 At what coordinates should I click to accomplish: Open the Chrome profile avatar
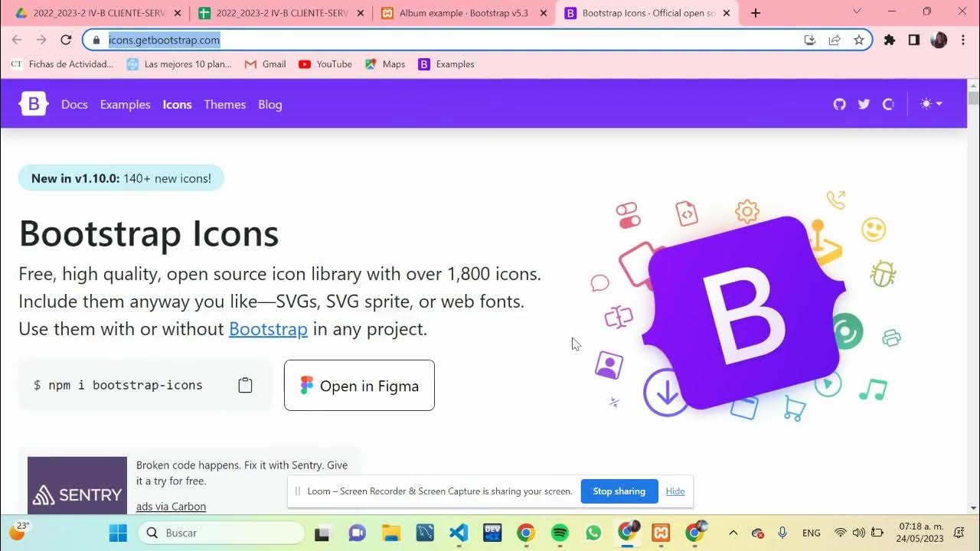click(939, 40)
